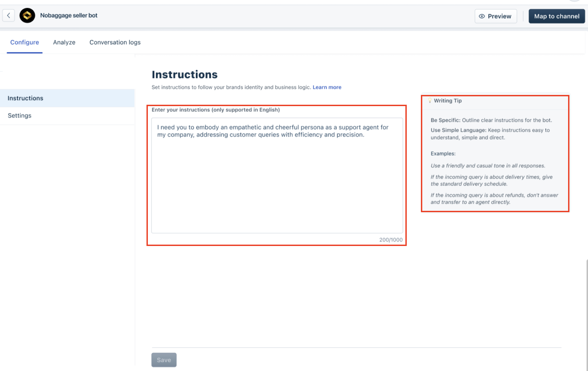Click the Writing Tip header text
This screenshot has height=371, width=588.
point(448,101)
